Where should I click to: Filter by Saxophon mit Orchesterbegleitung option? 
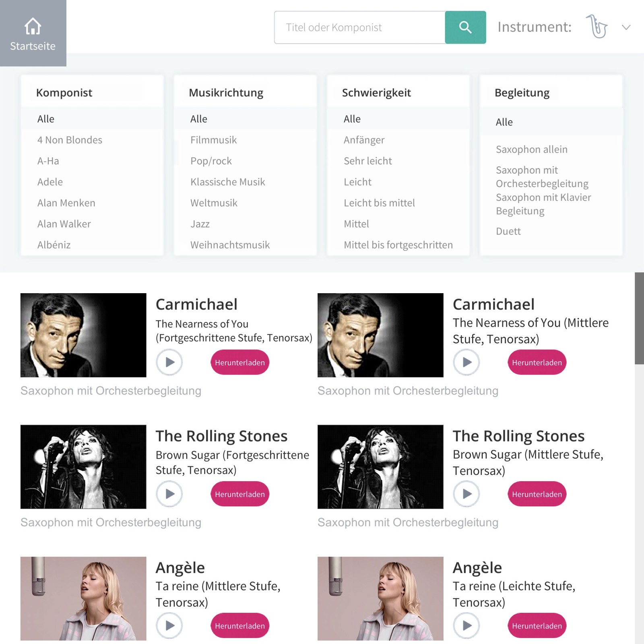pos(542,177)
